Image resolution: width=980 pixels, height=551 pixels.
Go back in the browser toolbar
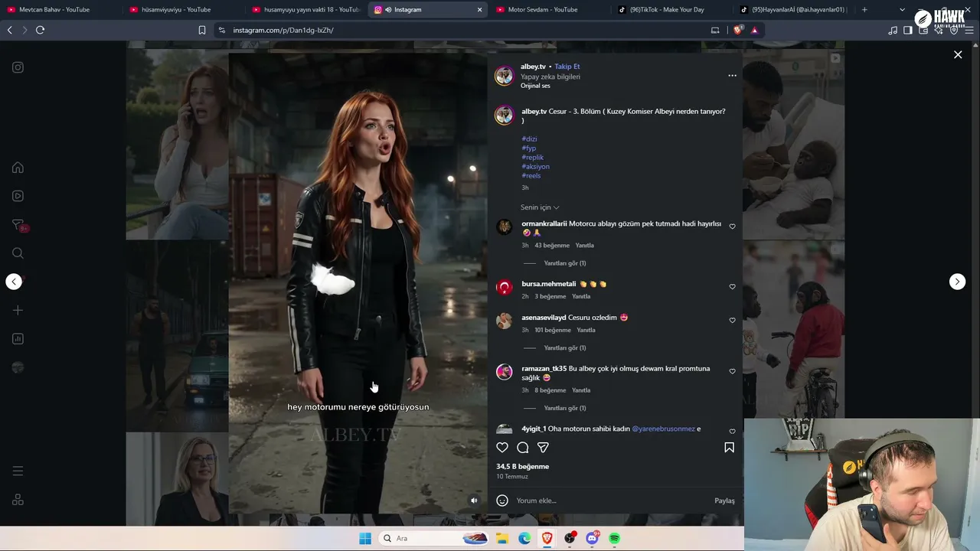[x=9, y=30]
